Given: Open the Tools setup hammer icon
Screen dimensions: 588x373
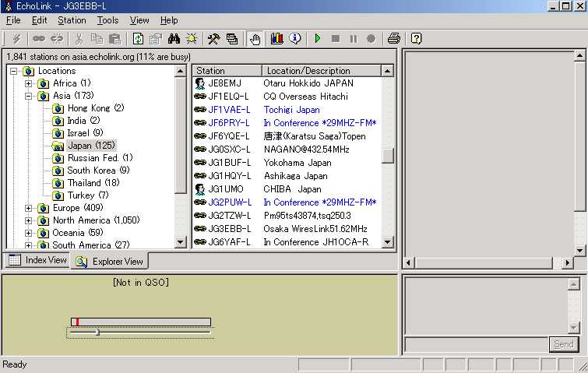Looking at the screenshot, I should 213,38.
